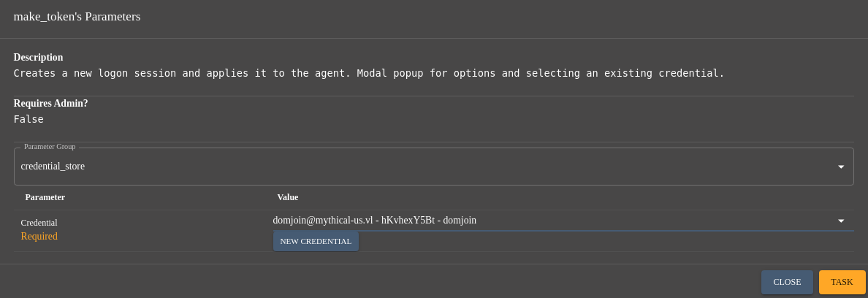The width and height of the screenshot is (868, 298).
Task: Click the Parameter column header
Action: [45, 197]
